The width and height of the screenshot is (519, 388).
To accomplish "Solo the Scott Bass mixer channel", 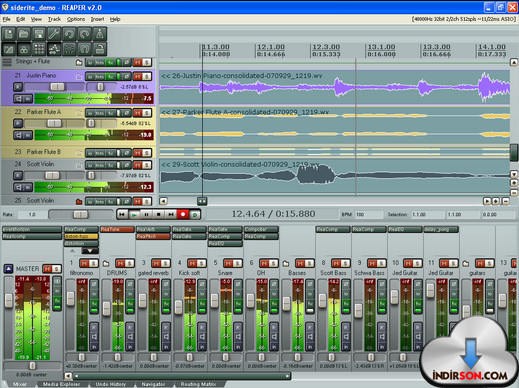I will [345, 263].
